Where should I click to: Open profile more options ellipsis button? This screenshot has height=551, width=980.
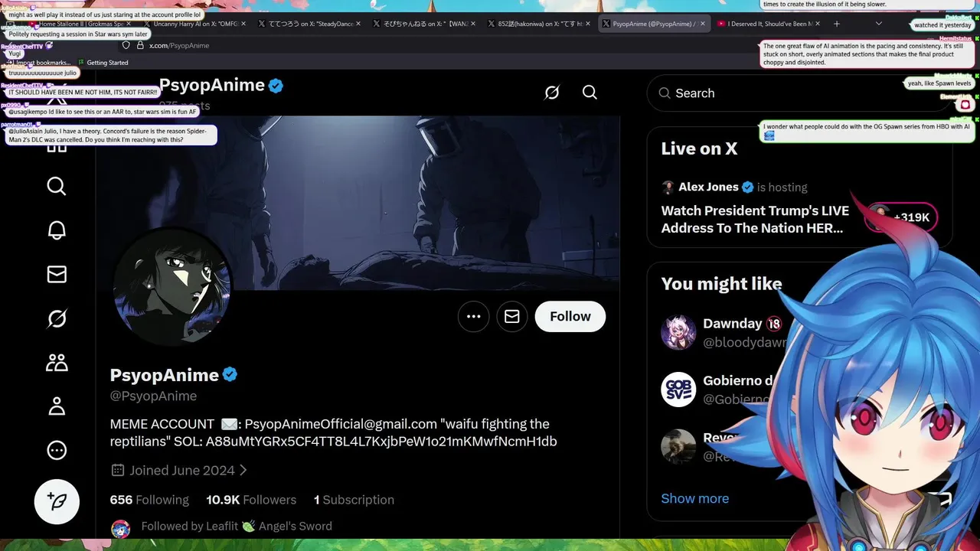473,316
